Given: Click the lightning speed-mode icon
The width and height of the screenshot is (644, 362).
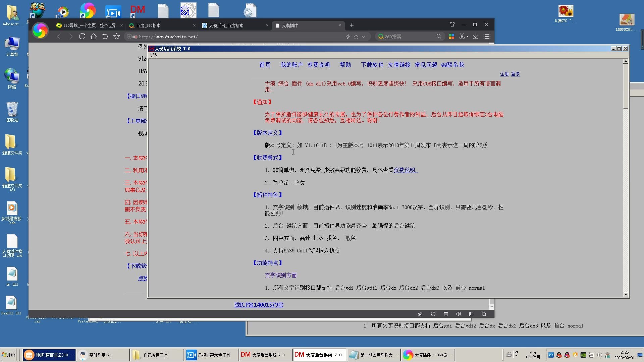Looking at the screenshot, I should pos(348,37).
